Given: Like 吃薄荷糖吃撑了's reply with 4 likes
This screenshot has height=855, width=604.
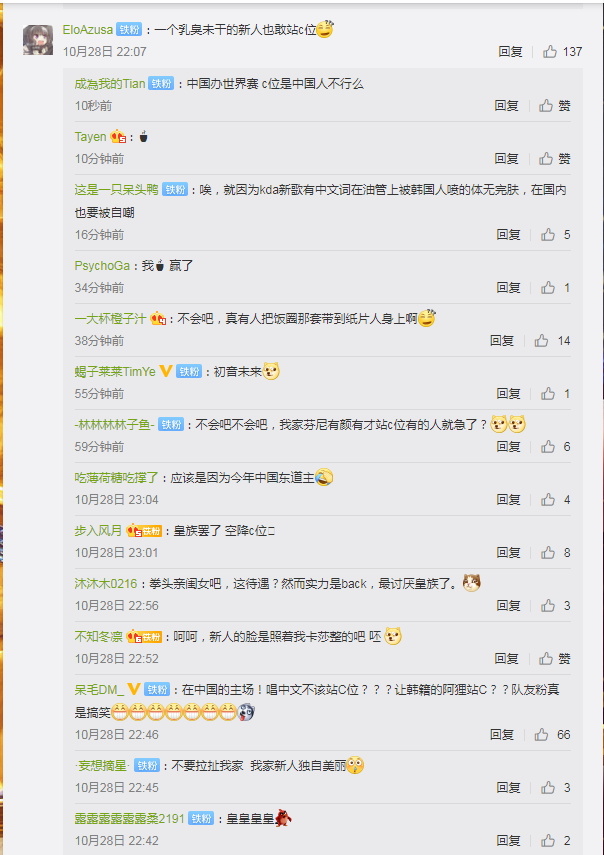Looking at the screenshot, I should click(555, 499).
